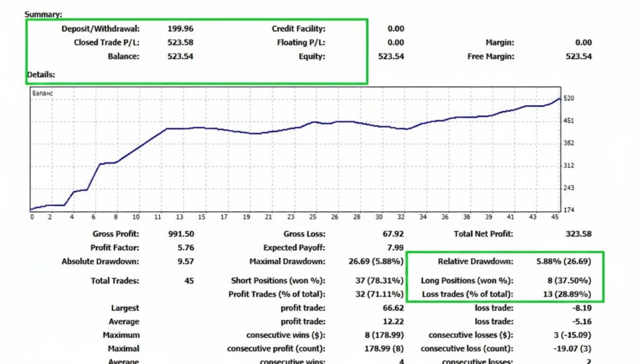Select the Summary heading
The width and height of the screenshot is (638, 364).
click(43, 14)
